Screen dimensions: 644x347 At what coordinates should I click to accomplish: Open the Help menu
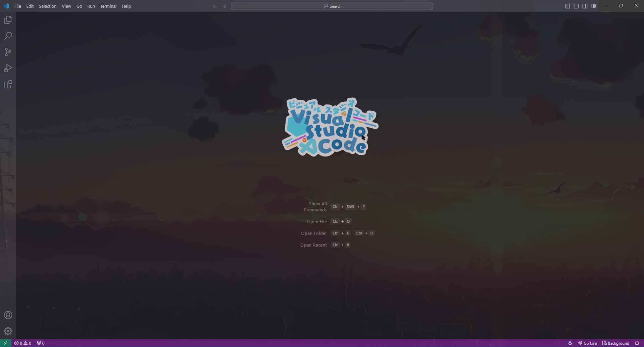tap(126, 6)
